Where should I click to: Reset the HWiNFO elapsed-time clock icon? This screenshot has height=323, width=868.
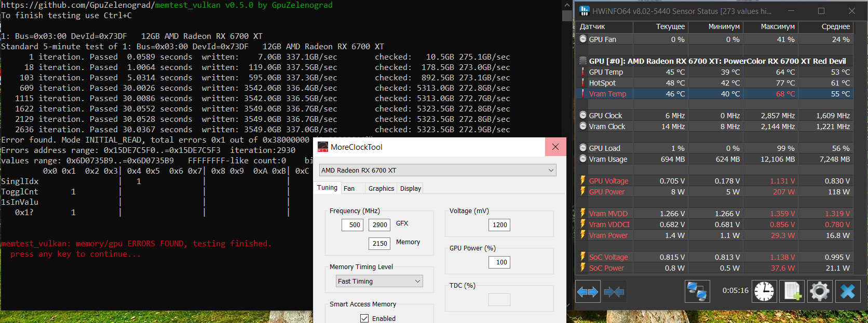[764, 291]
